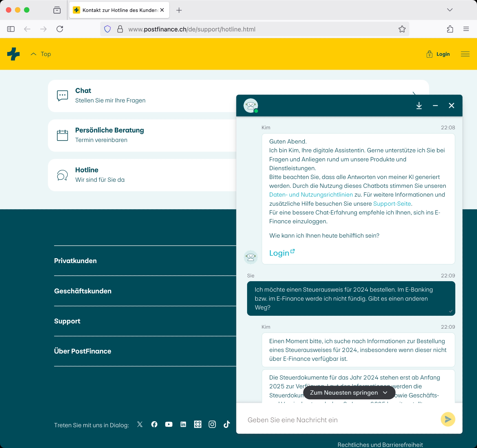477x448 pixels.
Task: Open Firefox extensions puzzle icon
Action: (450, 29)
